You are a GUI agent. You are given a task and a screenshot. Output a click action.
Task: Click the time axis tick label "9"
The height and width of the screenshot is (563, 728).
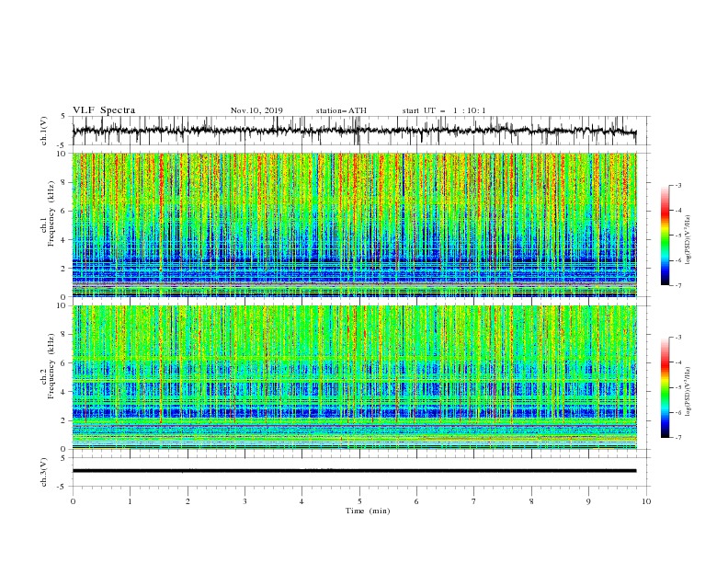(x=588, y=501)
